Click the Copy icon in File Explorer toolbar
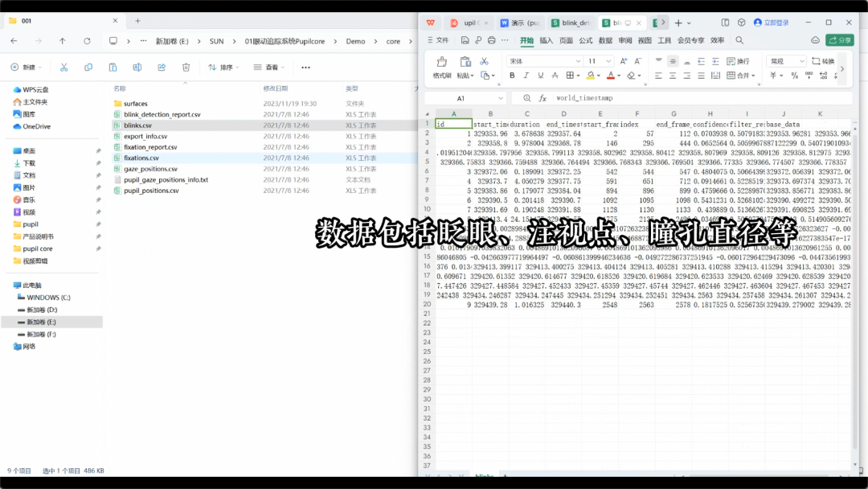868x489 pixels. click(88, 67)
